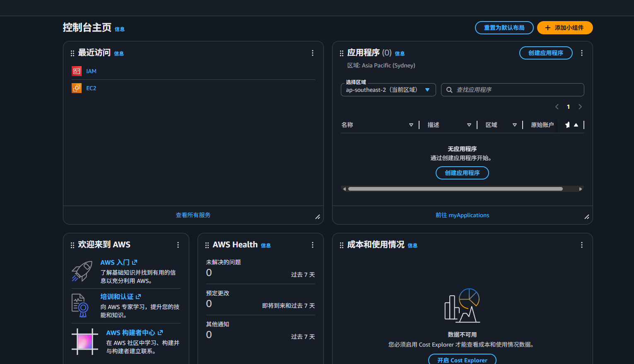Click 创建应用程序 button in widget header
634x364 pixels.
[x=546, y=53]
